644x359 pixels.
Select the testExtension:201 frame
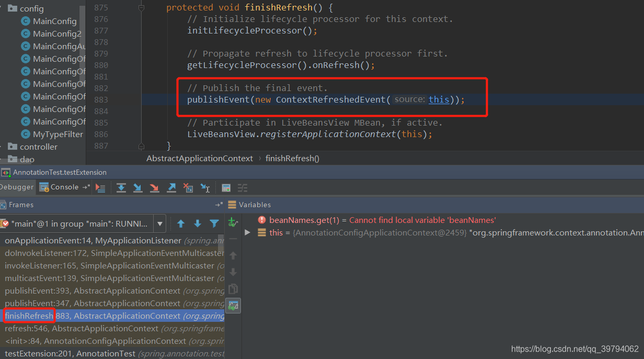click(x=112, y=354)
